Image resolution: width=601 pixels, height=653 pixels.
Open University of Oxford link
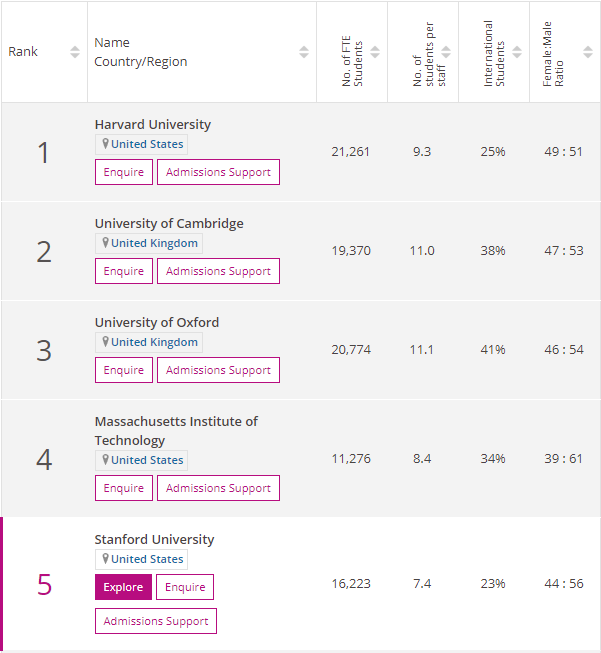click(157, 323)
